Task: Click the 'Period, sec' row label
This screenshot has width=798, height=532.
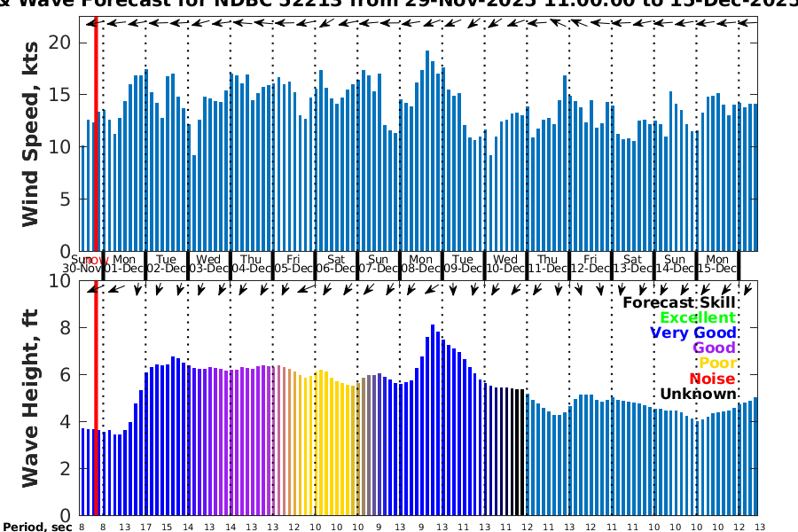Action: (x=36, y=527)
